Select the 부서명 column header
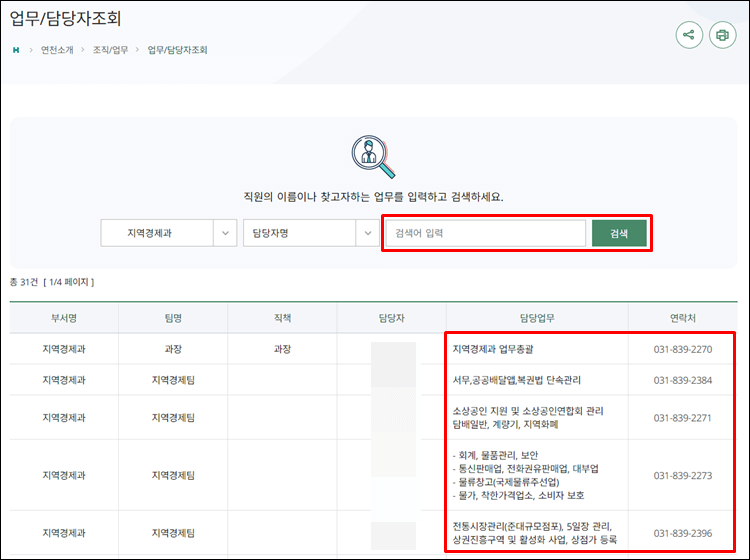 (64, 318)
